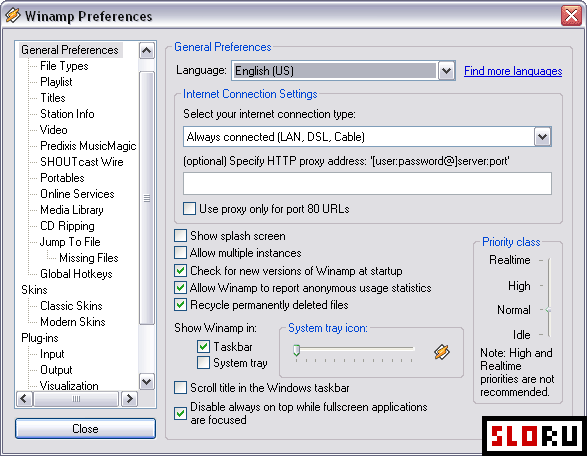Select Visualization plug-ins item
587x456 pixels.
[x=69, y=386]
